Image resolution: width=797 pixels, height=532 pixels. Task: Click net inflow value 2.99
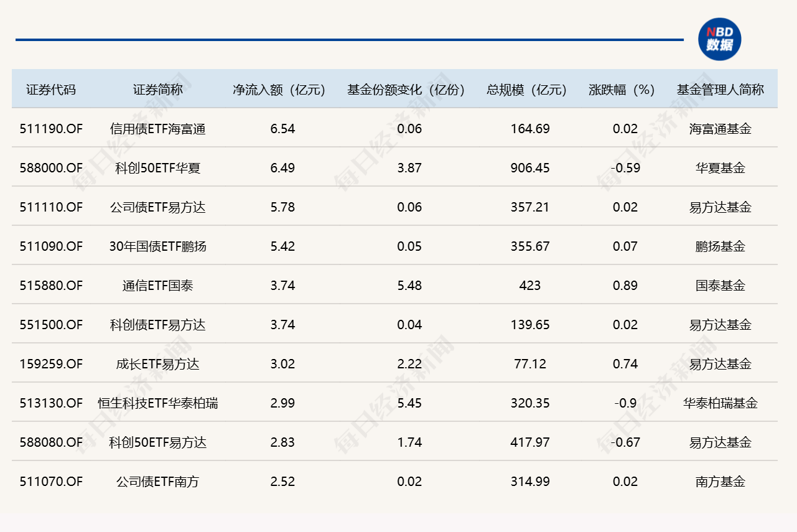[283, 403]
